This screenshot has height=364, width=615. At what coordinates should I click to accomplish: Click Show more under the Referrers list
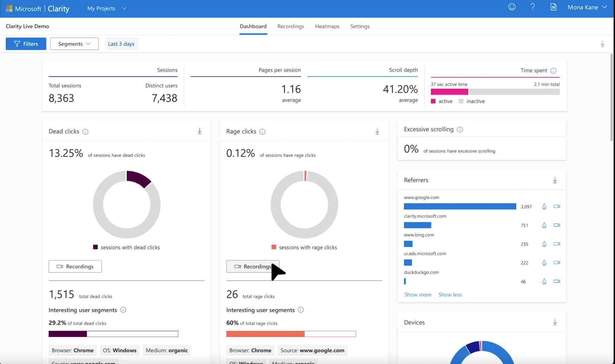tap(417, 294)
